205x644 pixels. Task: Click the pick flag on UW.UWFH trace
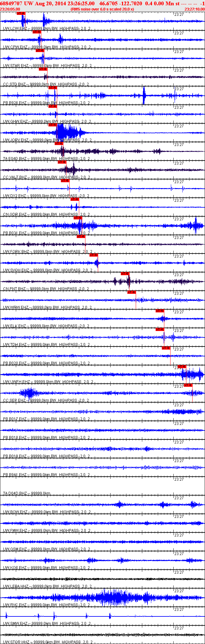182,367
